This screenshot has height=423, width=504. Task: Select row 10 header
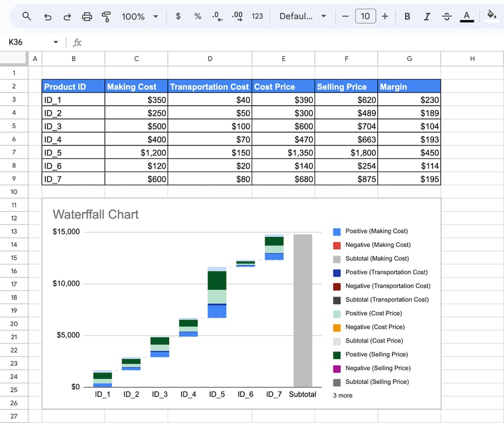[x=14, y=192]
